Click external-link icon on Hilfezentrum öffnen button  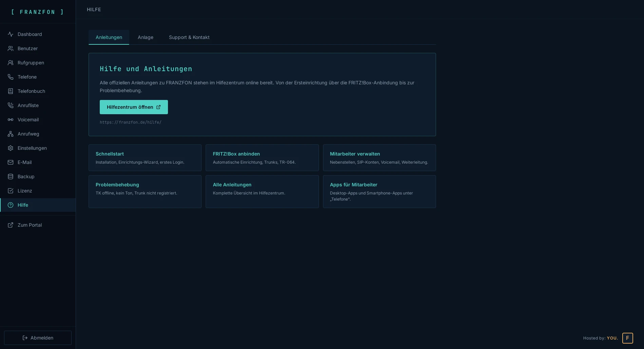pyautogui.click(x=158, y=107)
